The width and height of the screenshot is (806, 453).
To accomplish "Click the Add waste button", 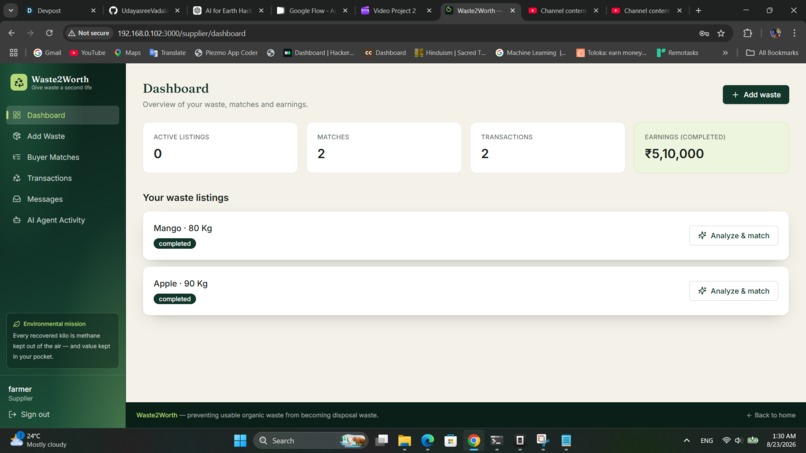I will [756, 95].
